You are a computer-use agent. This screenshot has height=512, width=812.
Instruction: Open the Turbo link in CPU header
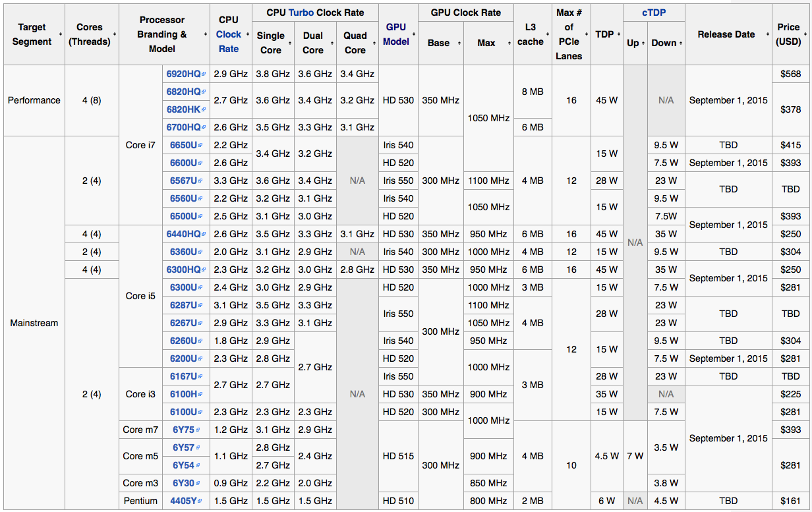pyautogui.click(x=301, y=12)
